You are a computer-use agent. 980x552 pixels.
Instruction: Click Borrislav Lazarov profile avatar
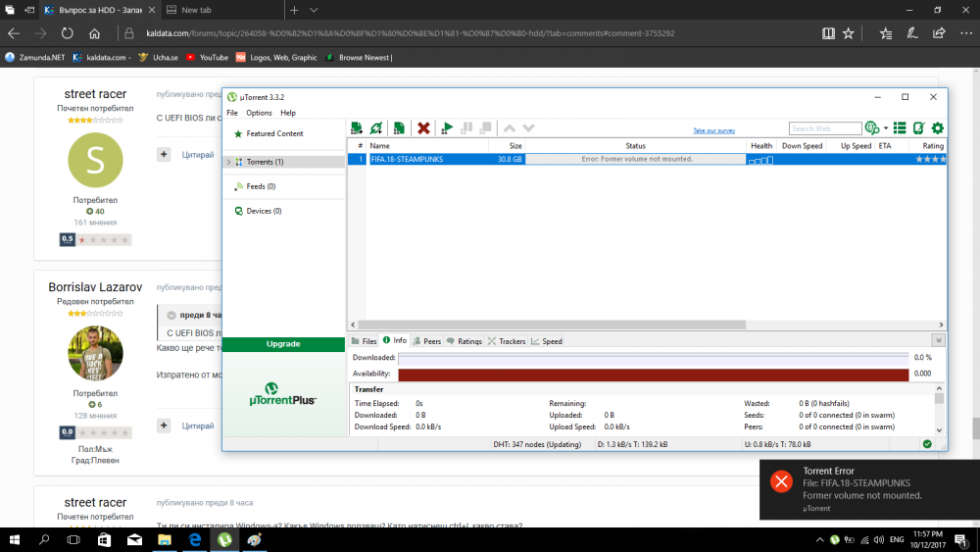coord(95,353)
